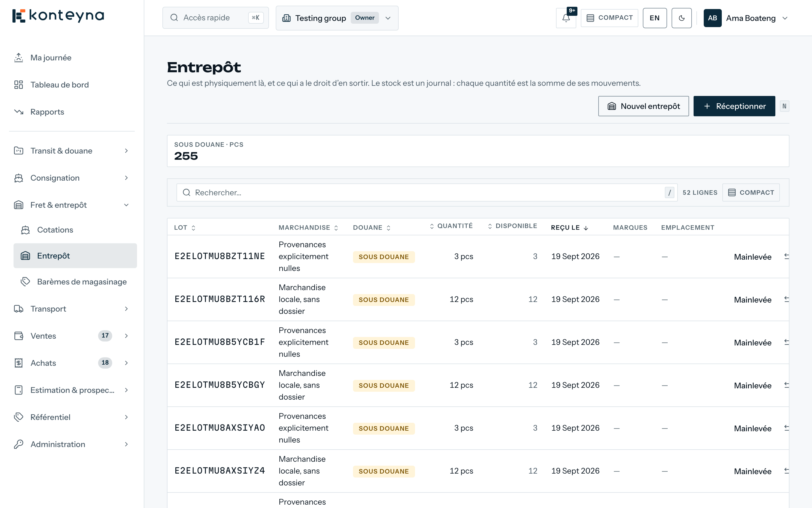Screen dimensions: 812x508
Task: Click the AB avatar
Action: tap(712, 18)
